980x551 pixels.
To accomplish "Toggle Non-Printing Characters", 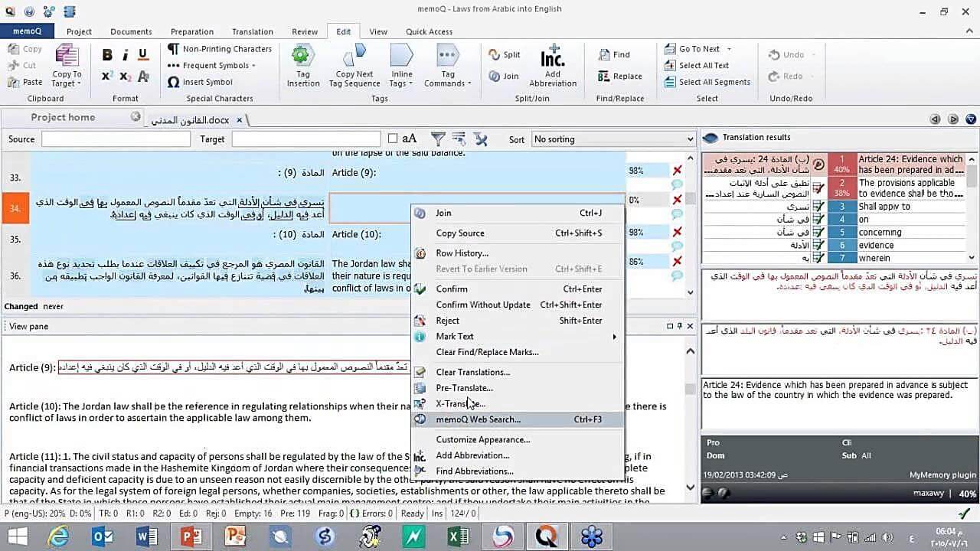I will pyautogui.click(x=220, y=49).
